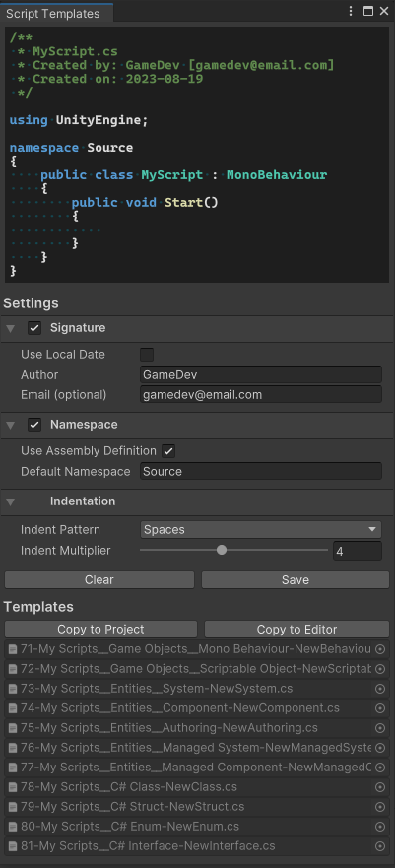Image resolution: width=395 pixels, height=868 pixels.
Task: Disable the Signature section checkbox
Action: 34,328
